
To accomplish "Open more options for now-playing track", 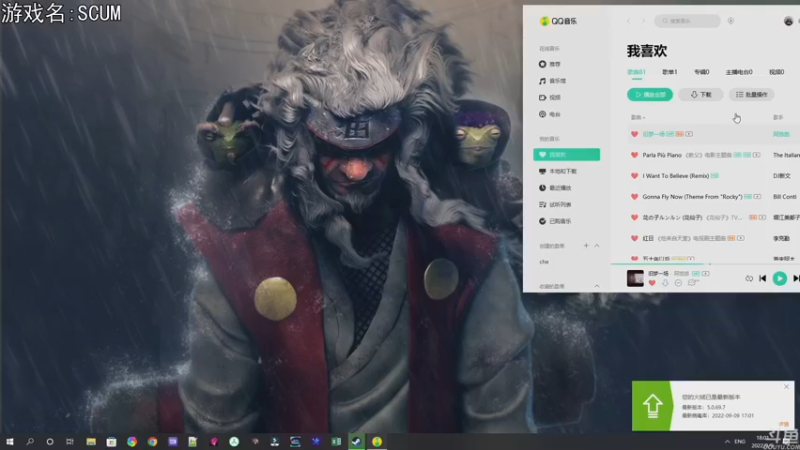I will (678, 283).
